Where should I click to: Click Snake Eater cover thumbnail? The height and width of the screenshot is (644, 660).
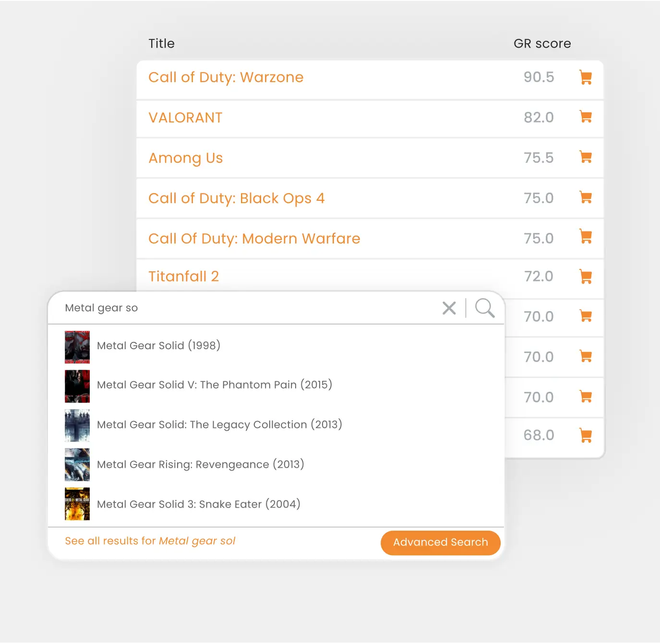(x=77, y=504)
